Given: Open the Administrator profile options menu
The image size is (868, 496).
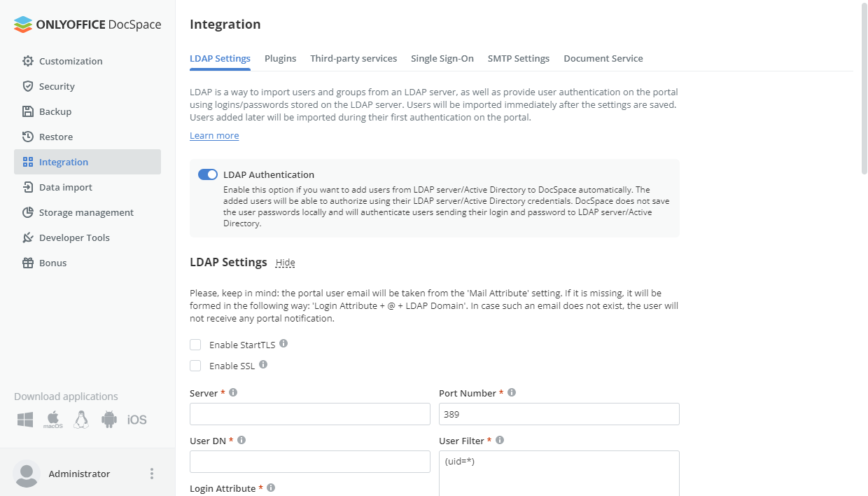Looking at the screenshot, I should coord(152,474).
